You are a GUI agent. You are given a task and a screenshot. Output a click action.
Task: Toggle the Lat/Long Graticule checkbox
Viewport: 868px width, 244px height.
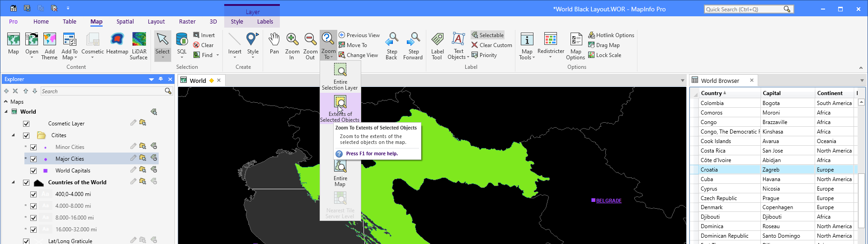[26, 241]
